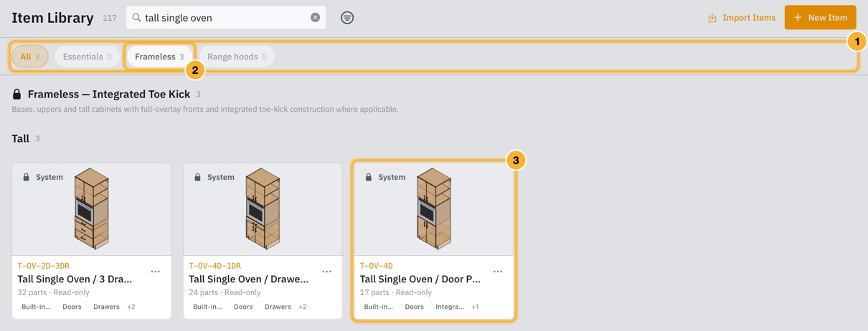Open T-OV-4D cabinet thumbnail
The image size is (868, 331).
(434, 208)
